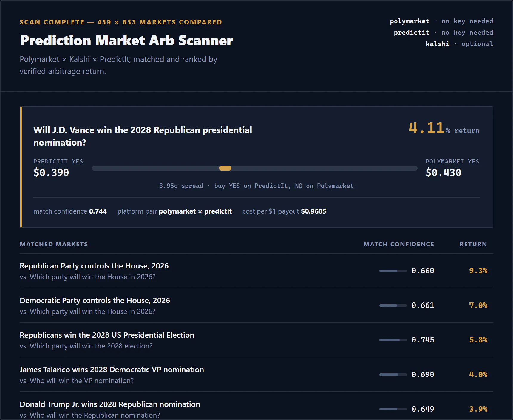Click the 0.690 confidence value
Viewport: 513px width, 420px height.
pos(423,375)
